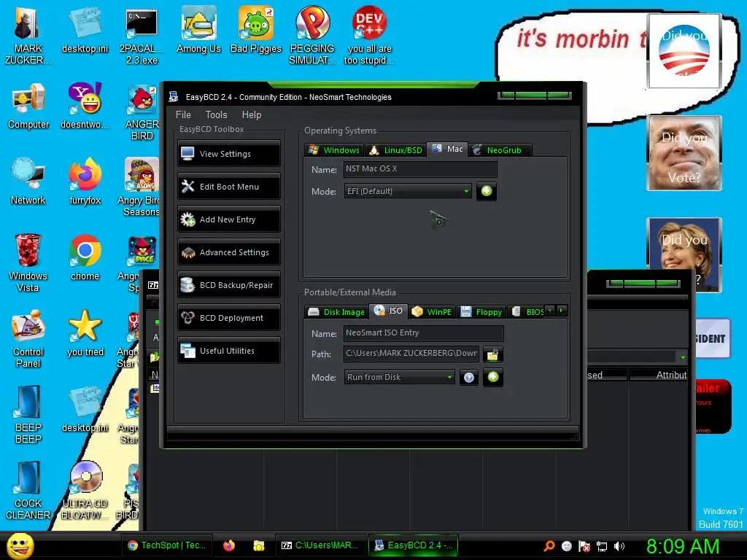
Task: Open 'you tried' star icon
Action: pos(85,332)
